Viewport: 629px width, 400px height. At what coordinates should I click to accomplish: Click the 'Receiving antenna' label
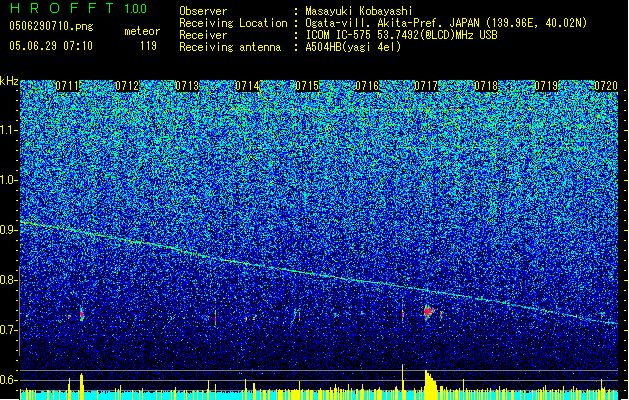coord(230,47)
